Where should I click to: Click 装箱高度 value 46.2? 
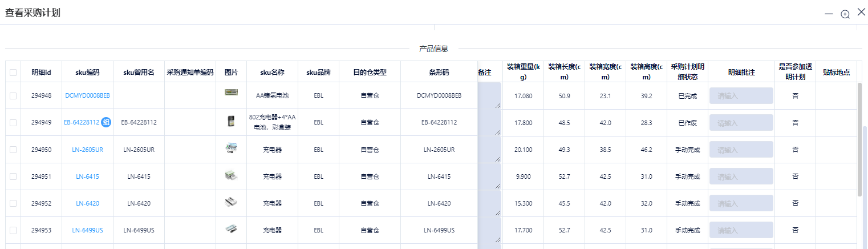(x=646, y=150)
